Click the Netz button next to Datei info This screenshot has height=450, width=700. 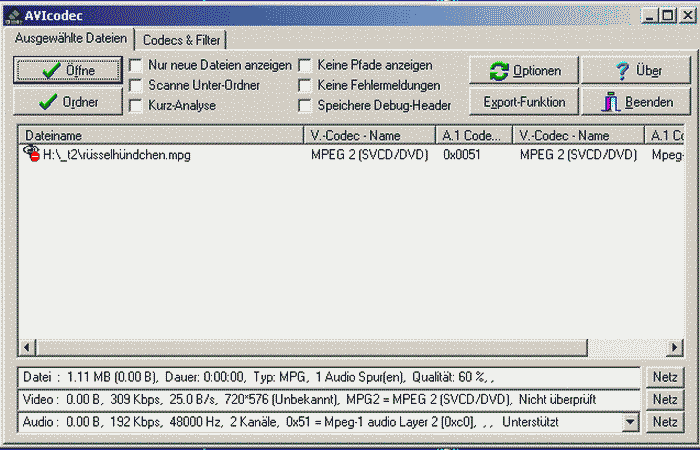(x=666, y=377)
